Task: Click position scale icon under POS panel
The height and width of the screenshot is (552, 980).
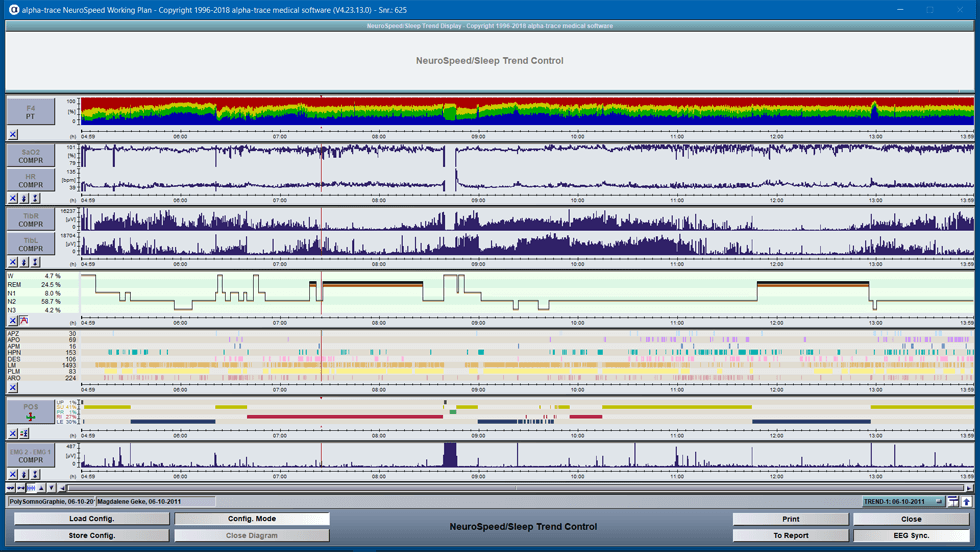Action: coord(24,433)
